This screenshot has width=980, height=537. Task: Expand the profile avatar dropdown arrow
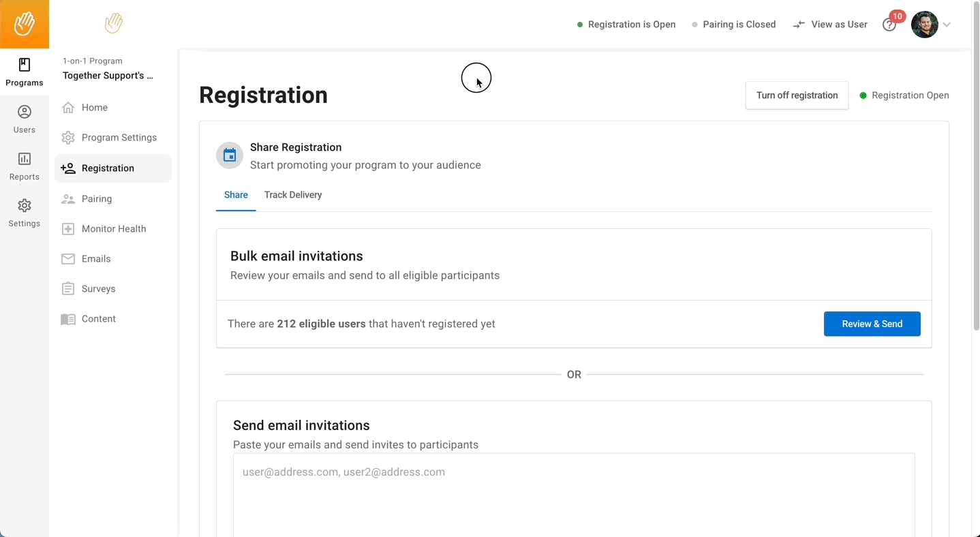point(947,25)
